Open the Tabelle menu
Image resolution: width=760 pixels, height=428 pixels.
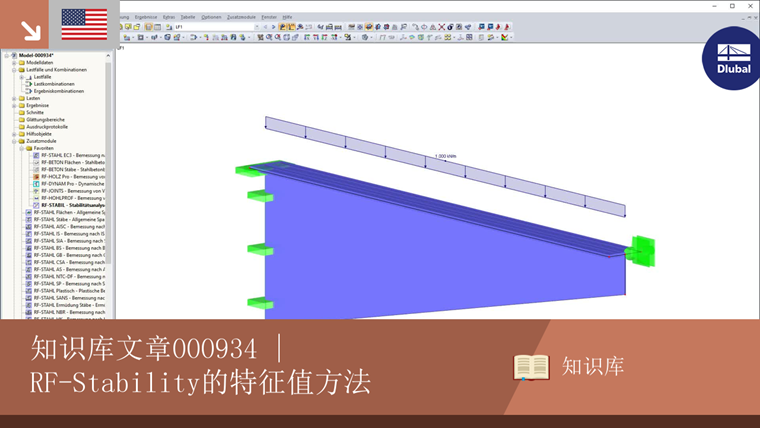[x=188, y=17]
